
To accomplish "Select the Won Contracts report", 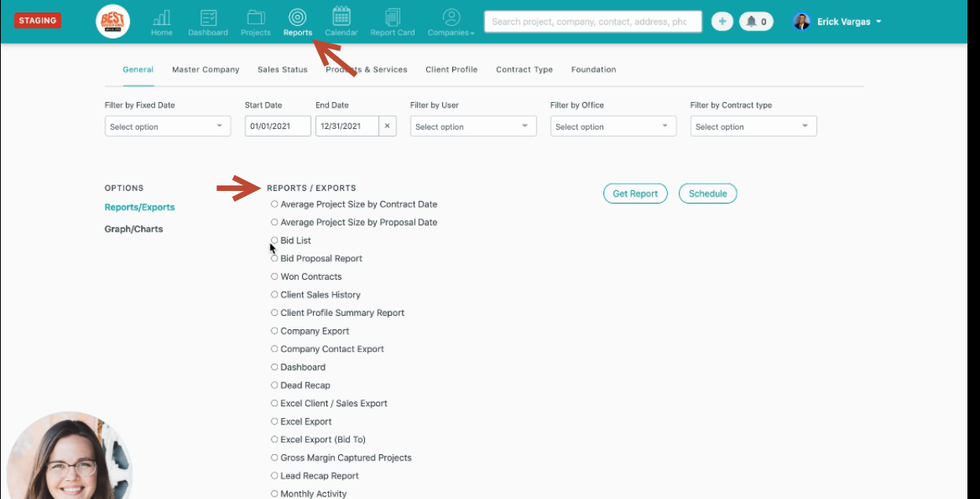I will 274,277.
